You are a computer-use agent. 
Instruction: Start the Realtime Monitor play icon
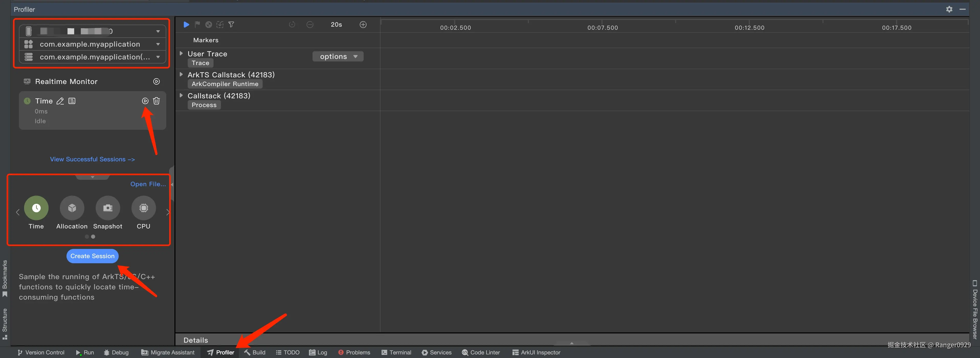click(x=156, y=81)
